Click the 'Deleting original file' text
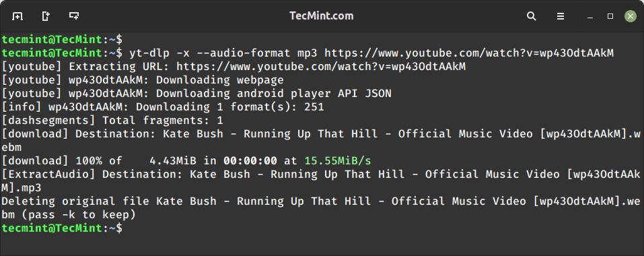This screenshot has height=256, width=644. tap(77, 201)
